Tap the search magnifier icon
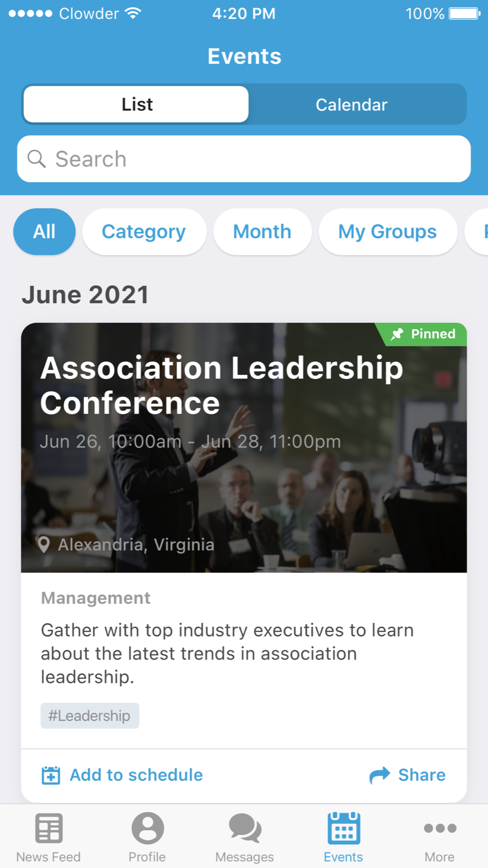488x868 pixels. pos(37,159)
